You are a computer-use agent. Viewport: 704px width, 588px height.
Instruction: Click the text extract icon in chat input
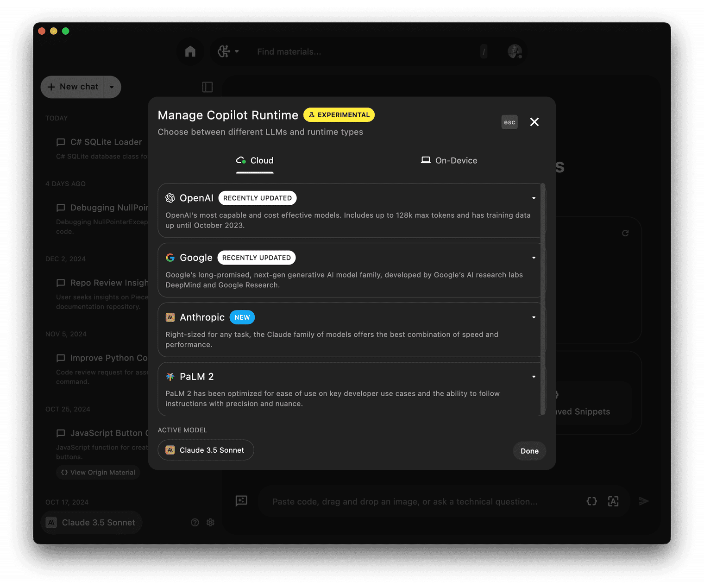tap(613, 501)
